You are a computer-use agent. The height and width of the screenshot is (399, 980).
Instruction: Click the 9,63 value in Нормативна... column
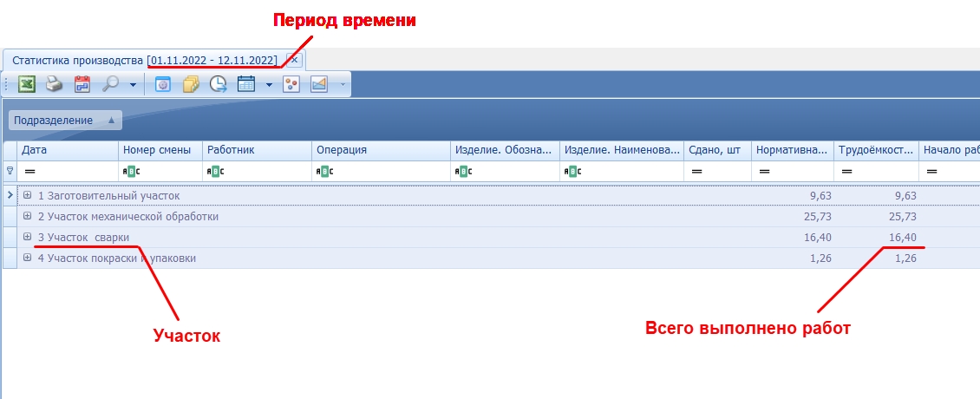820,196
